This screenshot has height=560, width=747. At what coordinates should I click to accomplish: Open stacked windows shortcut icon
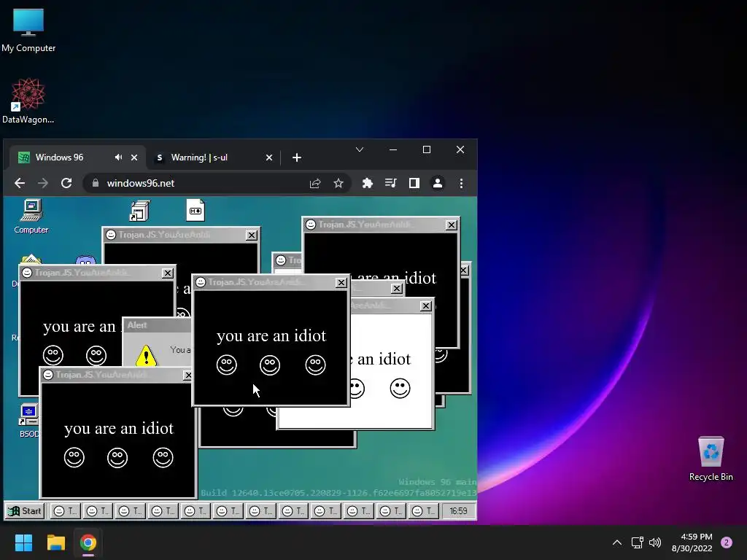[x=140, y=211]
